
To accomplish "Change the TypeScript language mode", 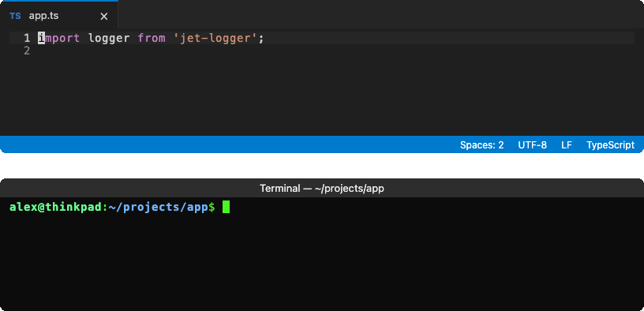I will pyautogui.click(x=610, y=145).
